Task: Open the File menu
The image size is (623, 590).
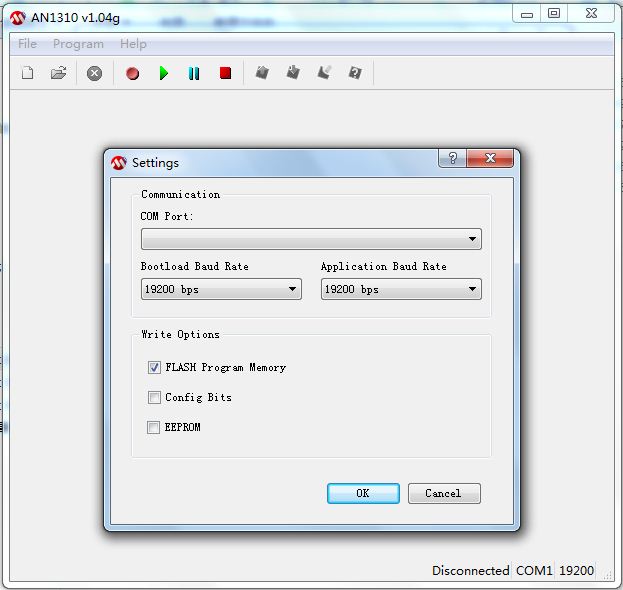Action: pos(27,44)
